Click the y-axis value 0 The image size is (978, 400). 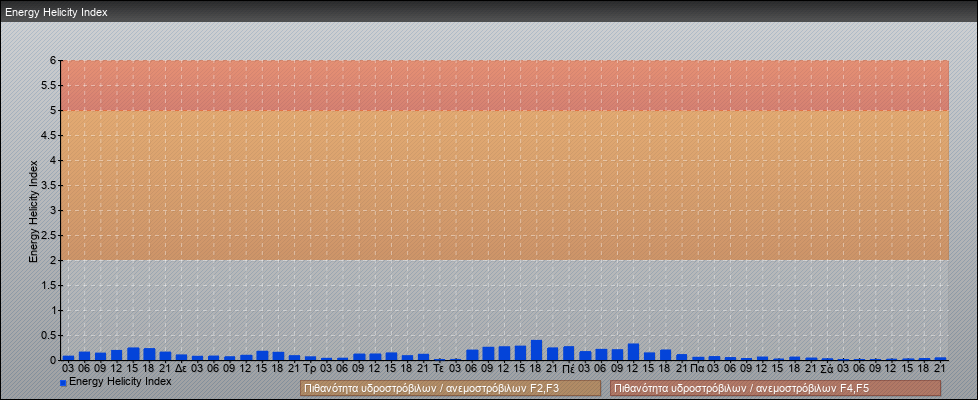[54, 360]
